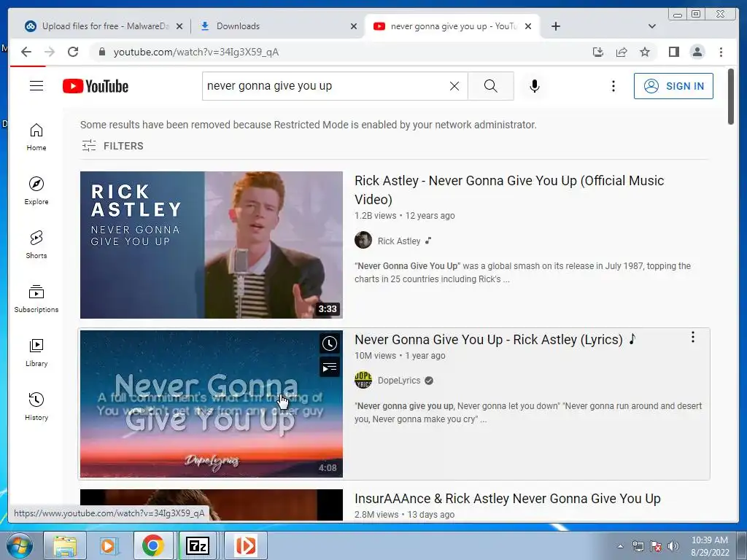The height and width of the screenshot is (560, 747).
Task: Click the SIGN IN button
Action: point(673,86)
